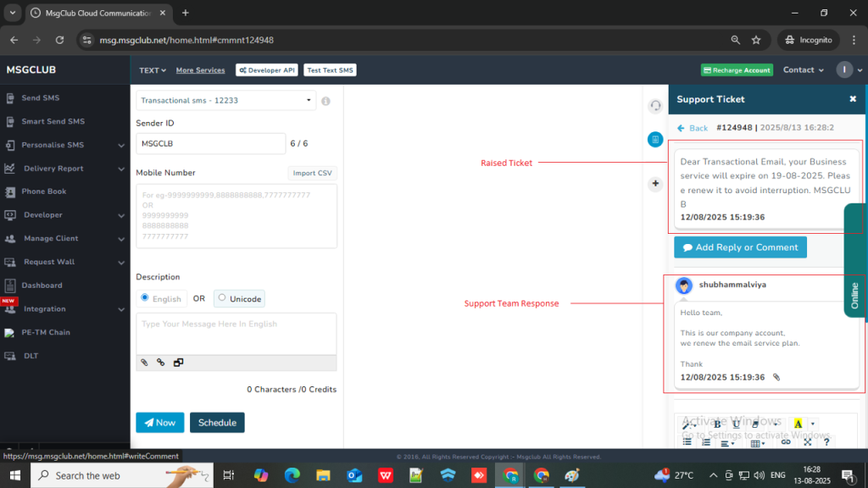Click the plus new ticket icon
868x488 pixels.
[x=655, y=184]
